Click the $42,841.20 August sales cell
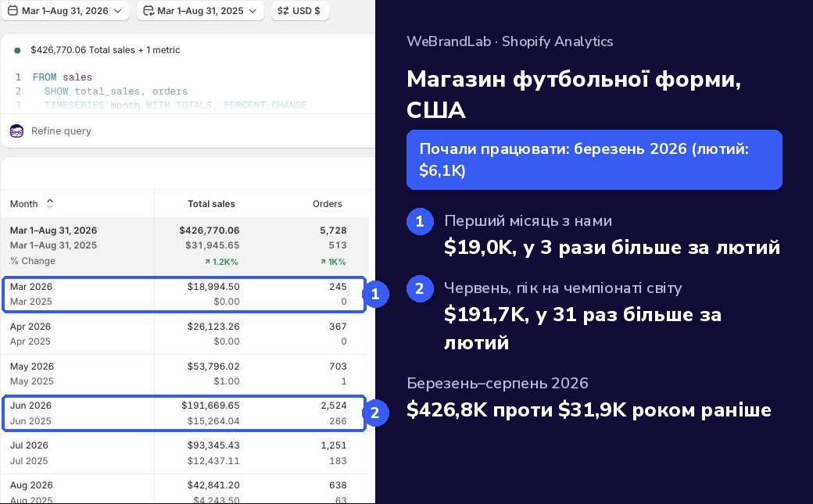Image resolution: width=813 pixels, height=504 pixels. point(213,484)
